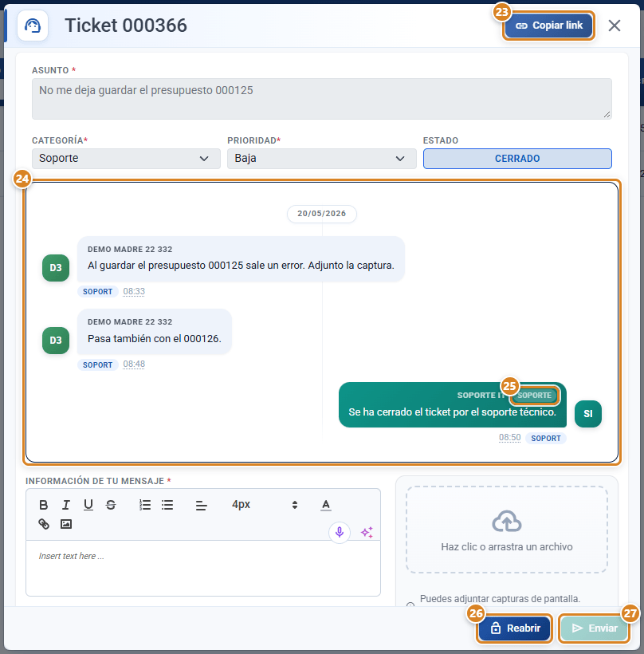Insert an ordered numbered list

145,505
